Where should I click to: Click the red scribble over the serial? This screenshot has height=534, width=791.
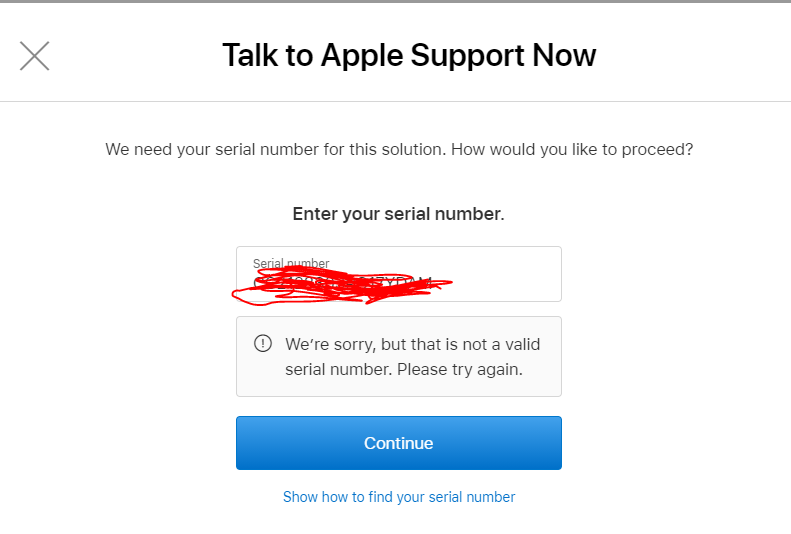click(x=341, y=286)
